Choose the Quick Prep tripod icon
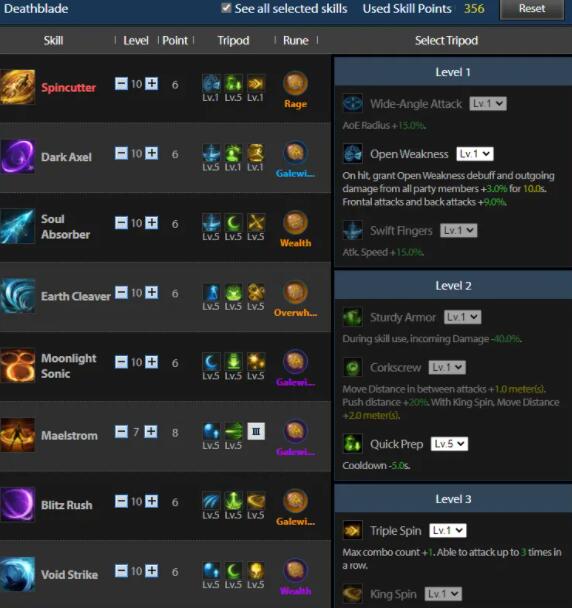572x608 pixels. coord(353,444)
